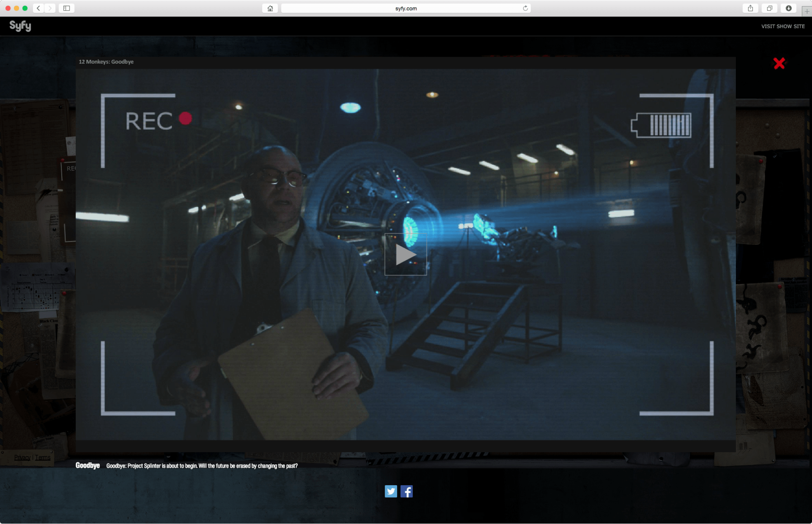
Task: Reload the syfy.com page
Action: click(525, 8)
